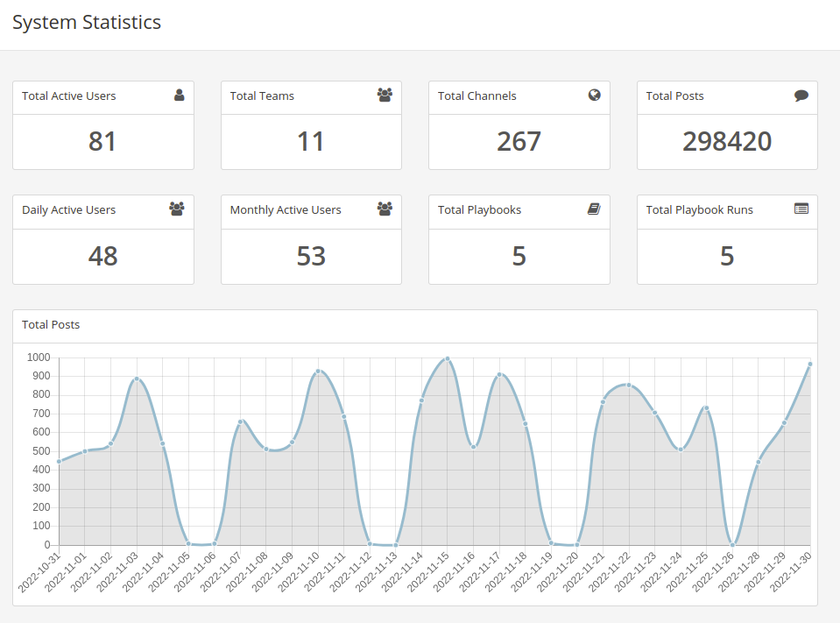Click the Total Active Users person icon
Image resolution: width=840 pixels, height=623 pixels.
[x=179, y=95]
